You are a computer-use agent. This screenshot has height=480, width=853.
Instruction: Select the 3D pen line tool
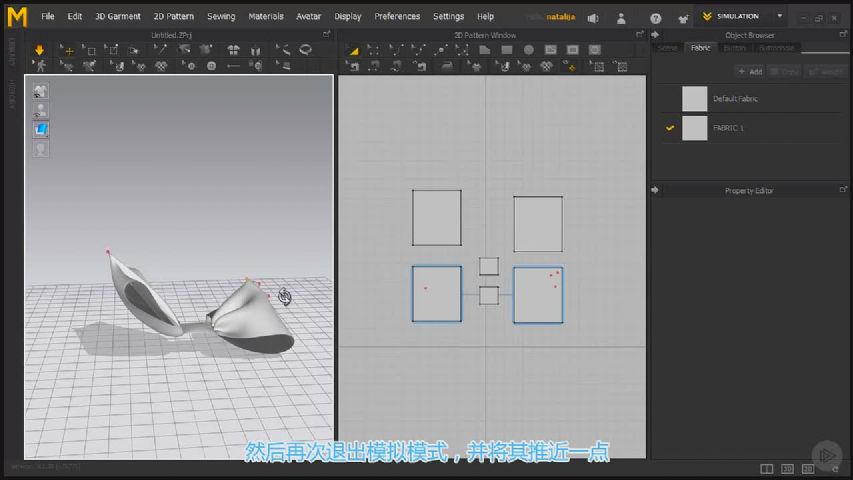point(282,50)
